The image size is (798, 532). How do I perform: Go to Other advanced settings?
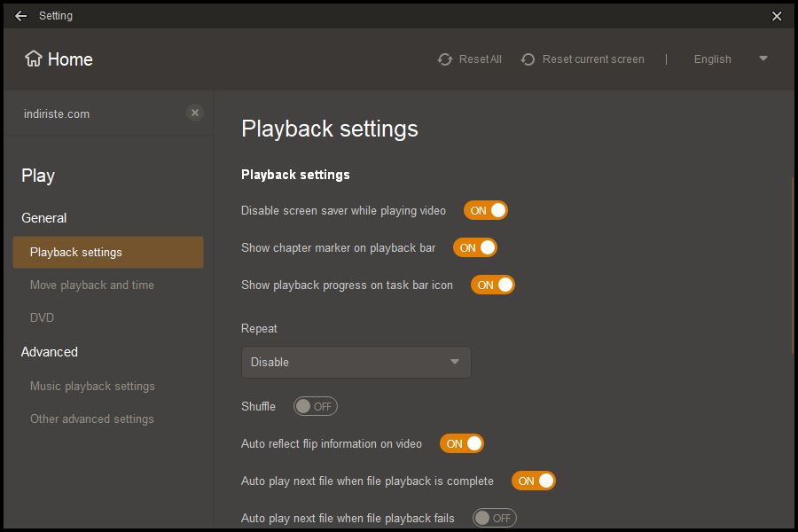(x=92, y=419)
